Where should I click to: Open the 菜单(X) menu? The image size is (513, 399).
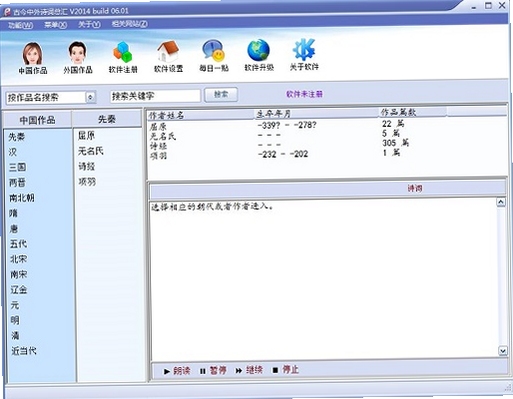pos(55,25)
